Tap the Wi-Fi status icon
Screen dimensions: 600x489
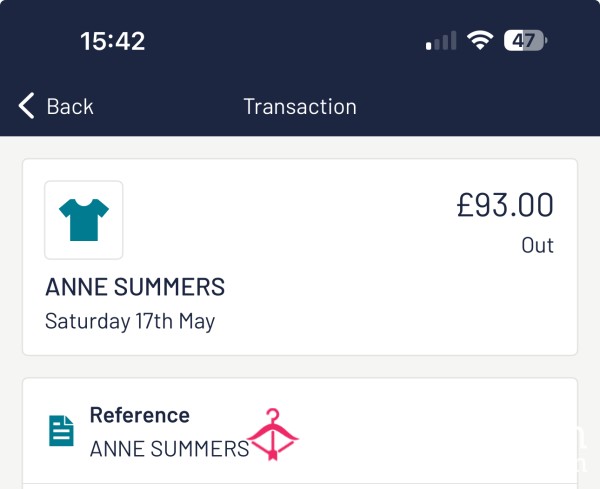click(480, 40)
